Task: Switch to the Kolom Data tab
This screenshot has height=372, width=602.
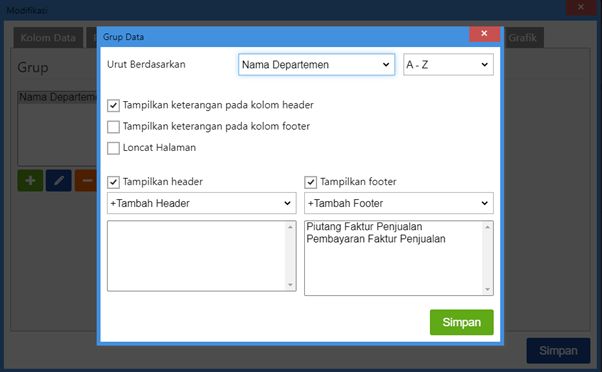Action: 48,38
